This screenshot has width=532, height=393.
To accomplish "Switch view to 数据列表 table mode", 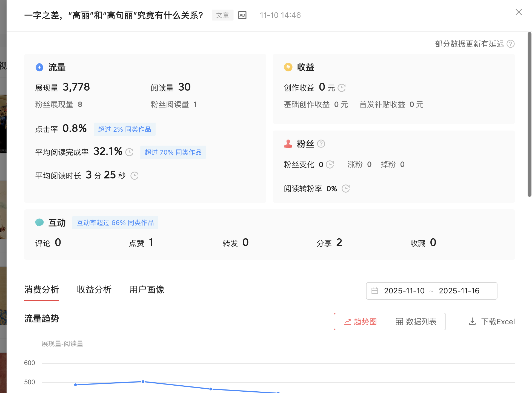I will pos(416,322).
